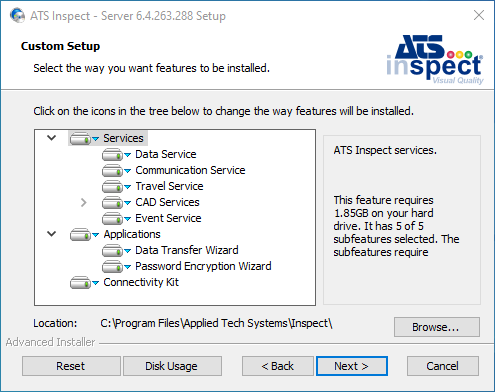Click the Data Transfer Wizard drive icon
Screen dimensions: 495x392
click(112, 251)
